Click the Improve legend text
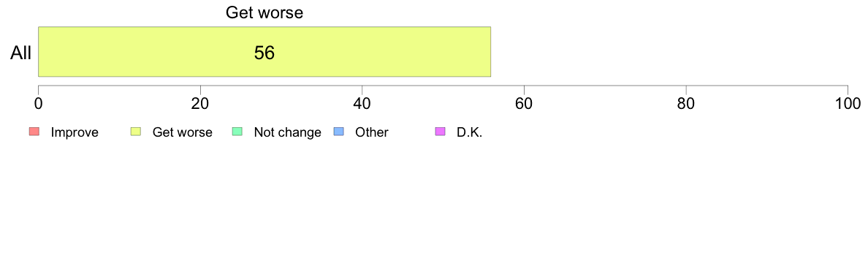The image size is (868, 269). pyautogui.click(x=75, y=132)
